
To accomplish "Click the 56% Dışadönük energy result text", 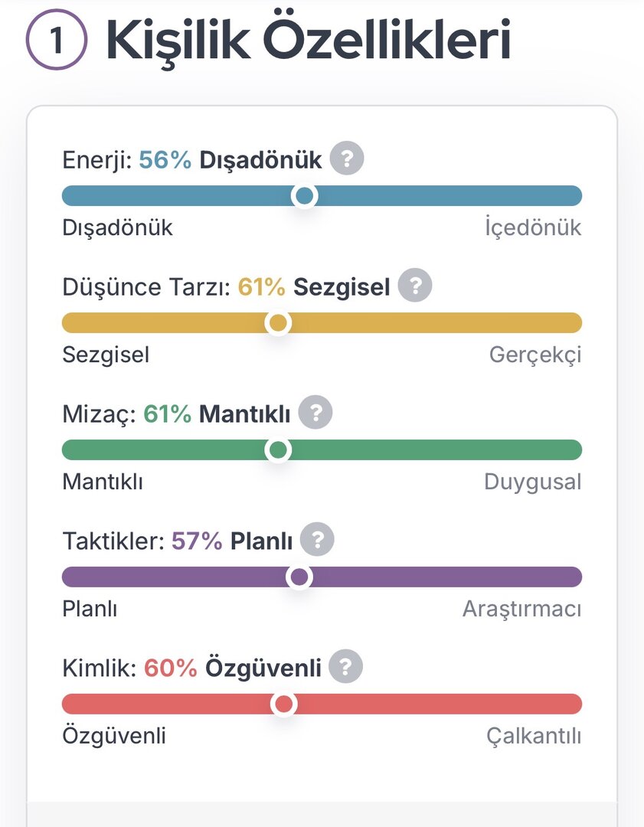I will tap(230, 161).
